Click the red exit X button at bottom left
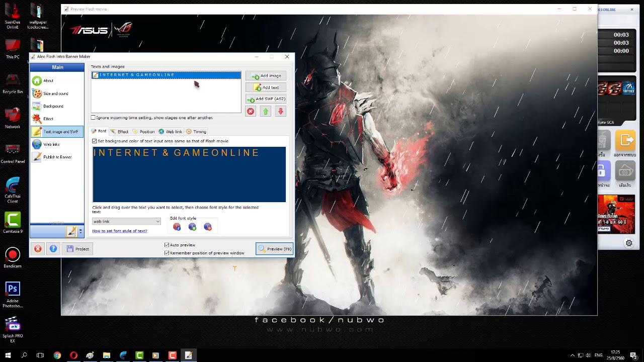The height and width of the screenshot is (362, 644). pyautogui.click(x=38, y=249)
